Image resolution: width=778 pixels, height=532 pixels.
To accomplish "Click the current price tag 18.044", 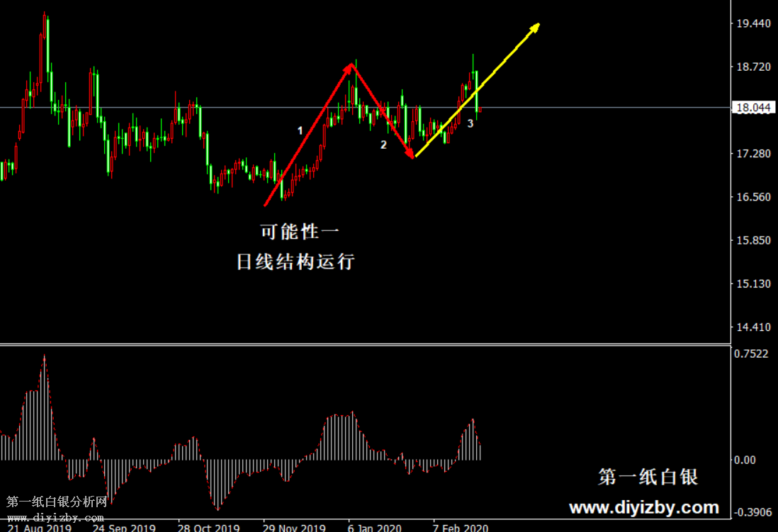I will point(754,108).
